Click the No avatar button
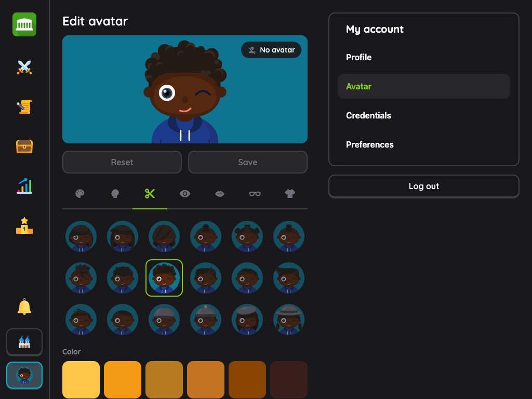The height and width of the screenshot is (399, 532). [271, 50]
